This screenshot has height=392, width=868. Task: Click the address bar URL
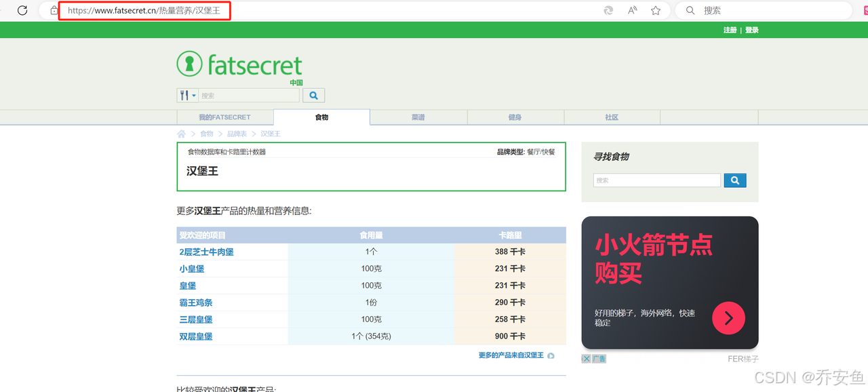(x=144, y=11)
